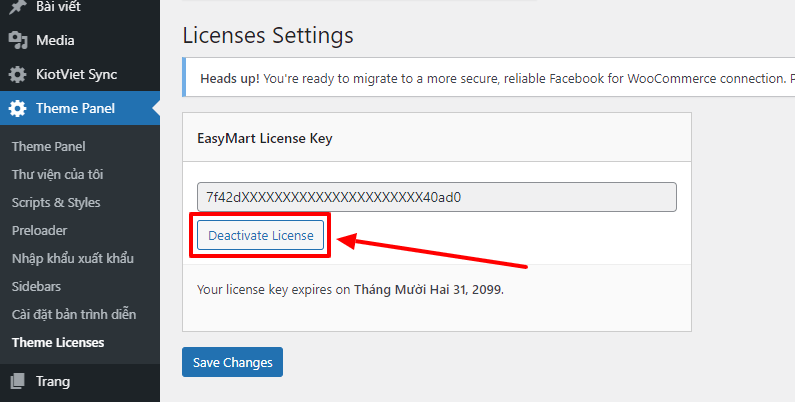
Task: Open KiotViet Sync menu
Action: [x=76, y=75]
